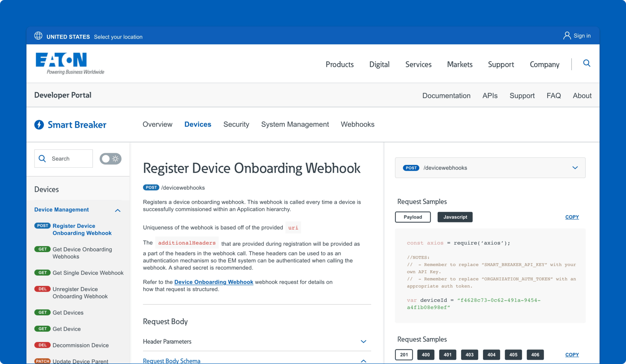Open the Products menu

[339, 65]
